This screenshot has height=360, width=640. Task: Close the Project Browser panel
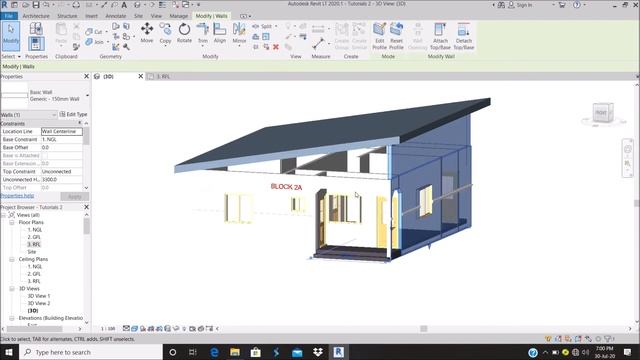coord(86,207)
